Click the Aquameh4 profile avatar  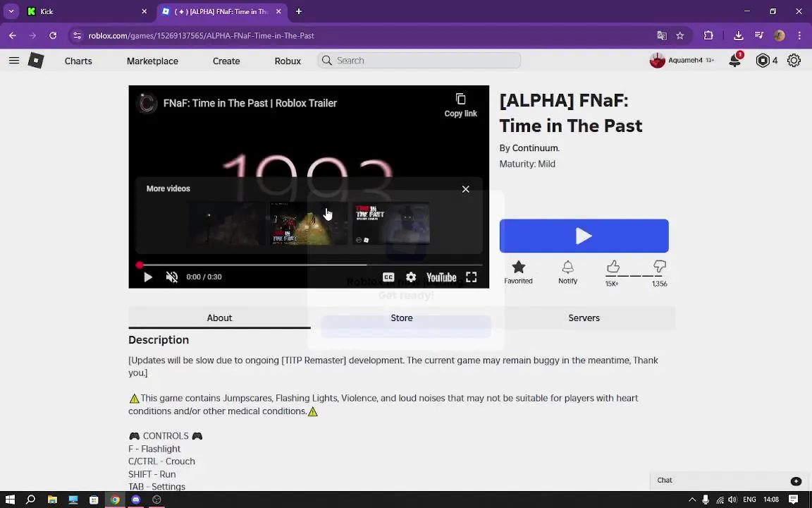click(657, 61)
